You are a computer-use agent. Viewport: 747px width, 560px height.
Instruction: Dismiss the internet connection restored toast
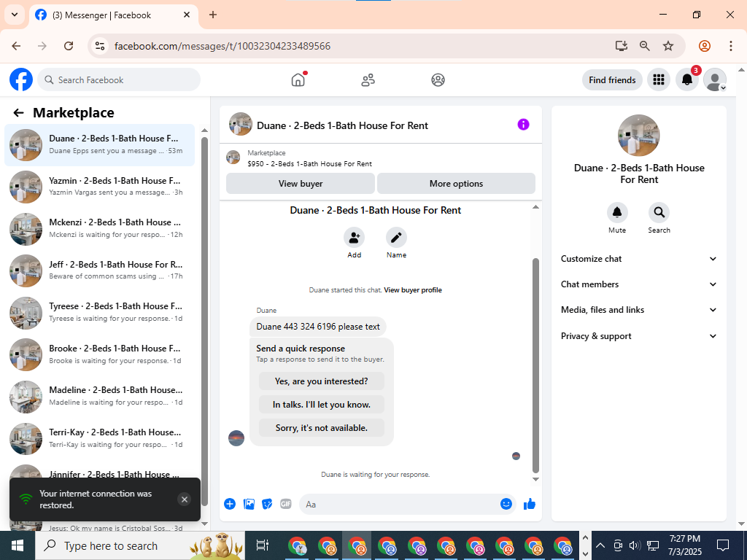point(185,499)
